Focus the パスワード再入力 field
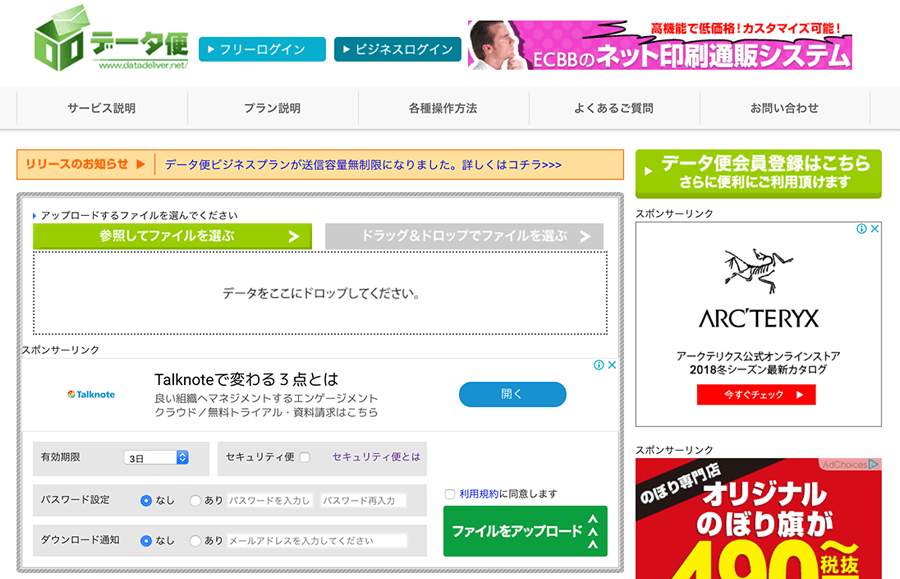Image resolution: width=900 pixels, height=579 pixels. pos(363,500)
